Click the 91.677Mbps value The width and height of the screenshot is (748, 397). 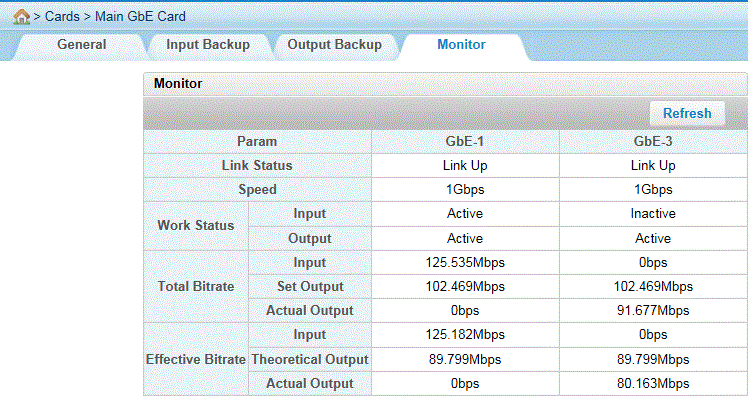pyautogui.click(x=653, y=310)
